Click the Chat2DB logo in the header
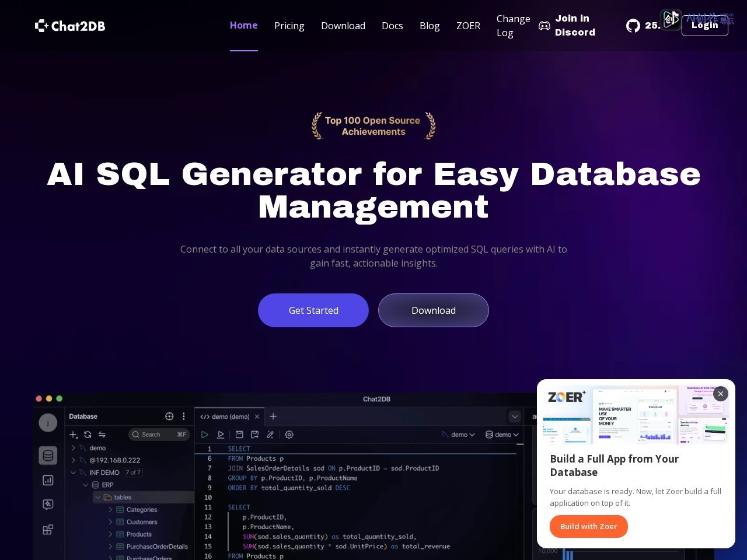This screenshot has height=560, width=747. [x=70, y=26]
